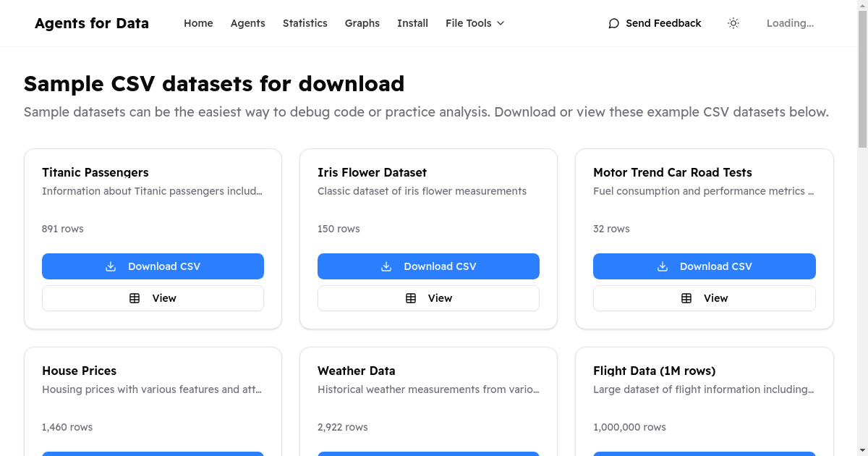
Task: View the Motor Trend Car Road Tests data
Action: tap(704, 298)
